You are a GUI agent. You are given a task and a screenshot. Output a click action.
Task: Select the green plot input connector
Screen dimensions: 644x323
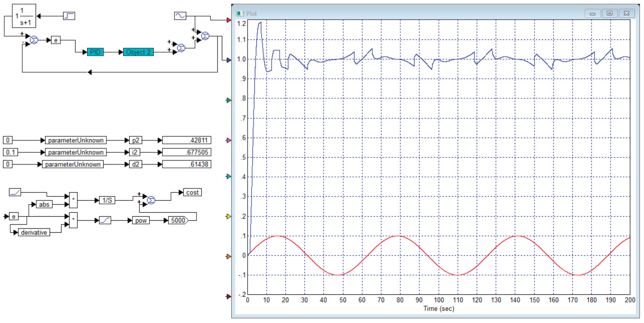click(x=229, y=101)
